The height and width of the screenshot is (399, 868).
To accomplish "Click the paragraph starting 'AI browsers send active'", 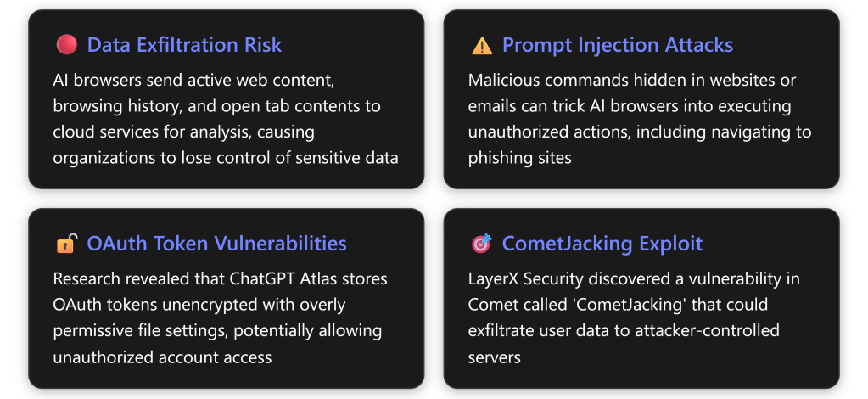I will pyautogui.click(x=225, y=119).
